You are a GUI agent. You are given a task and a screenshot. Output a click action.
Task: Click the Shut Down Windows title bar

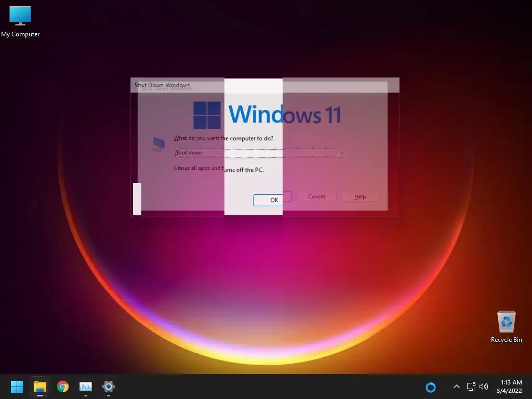264,85
